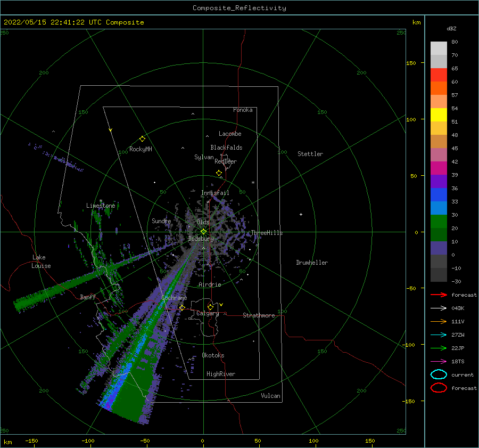The height and width of the screenshot is (448, 479).
Task: Click the Didsbury label near radar center
Action: 201,239
